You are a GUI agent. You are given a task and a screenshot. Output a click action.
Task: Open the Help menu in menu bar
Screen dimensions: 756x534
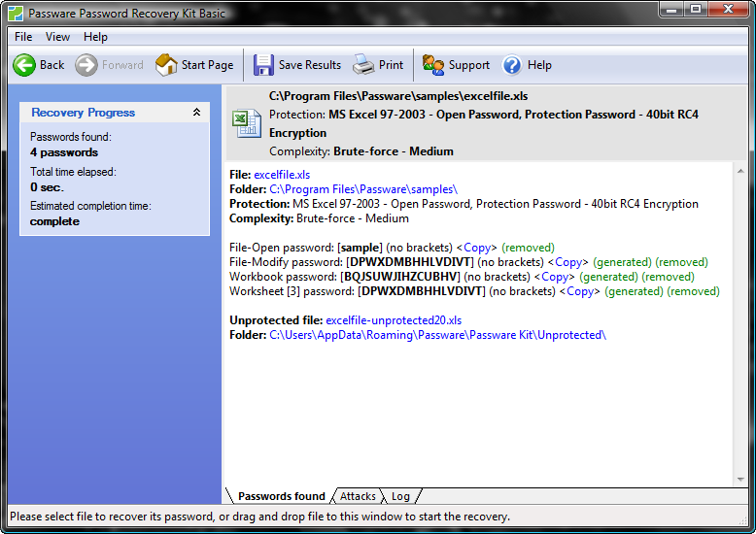[x=95, y=37]
